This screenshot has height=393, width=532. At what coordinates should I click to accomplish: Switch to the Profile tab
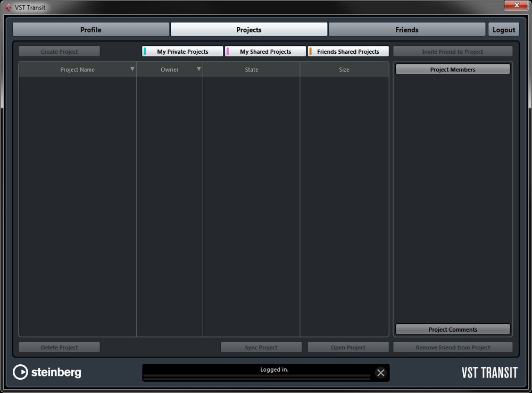pos(91,29)
